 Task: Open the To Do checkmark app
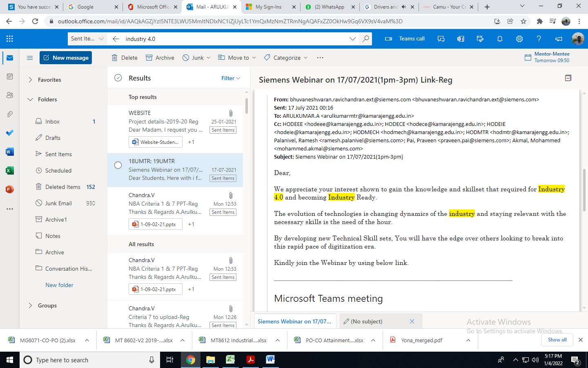(10, 133)
